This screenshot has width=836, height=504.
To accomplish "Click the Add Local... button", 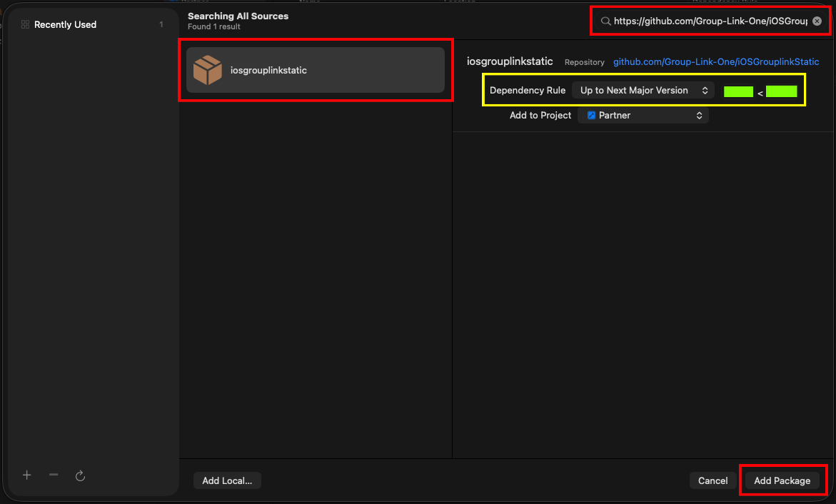I will 227,480.
